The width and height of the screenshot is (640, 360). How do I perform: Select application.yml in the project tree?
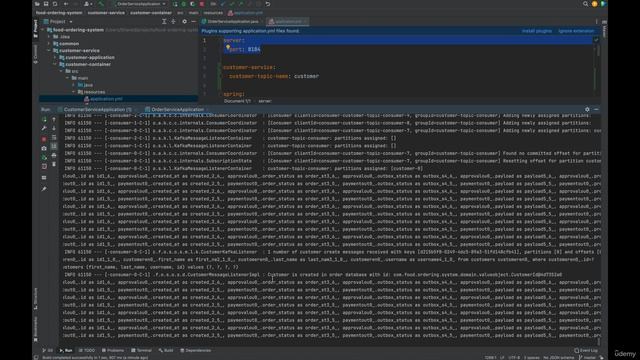click(103, 99)
